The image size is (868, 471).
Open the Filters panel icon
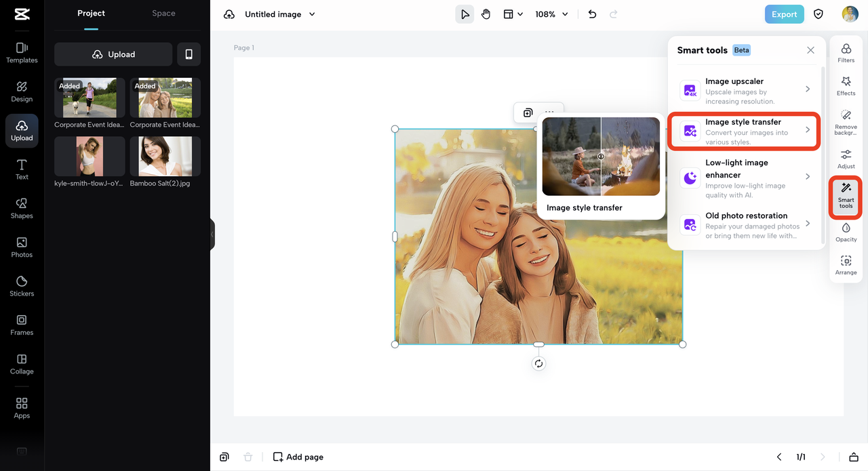tap(846, 53)
